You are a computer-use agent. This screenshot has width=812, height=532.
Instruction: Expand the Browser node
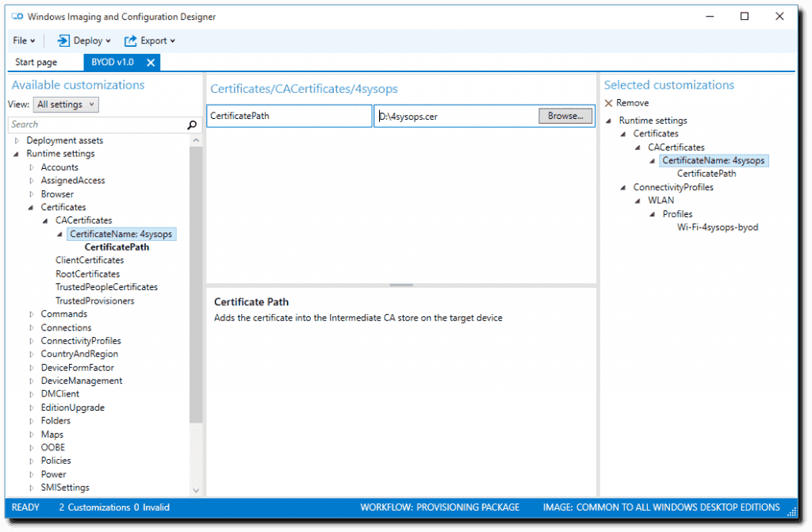(32, 194)
